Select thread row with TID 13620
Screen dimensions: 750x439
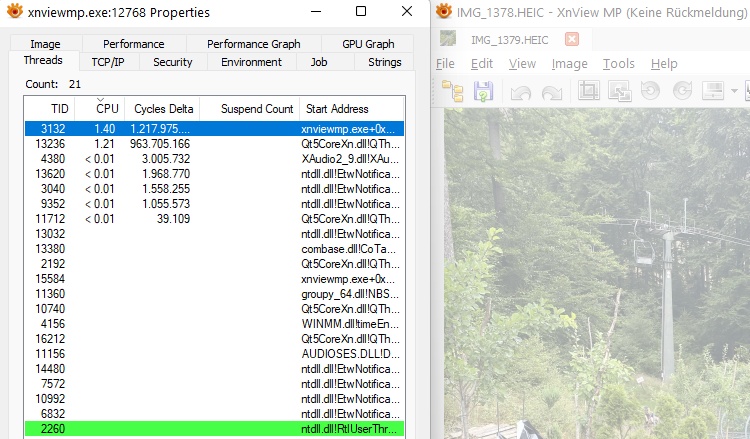pyautogui.click(x=214, y=174)
